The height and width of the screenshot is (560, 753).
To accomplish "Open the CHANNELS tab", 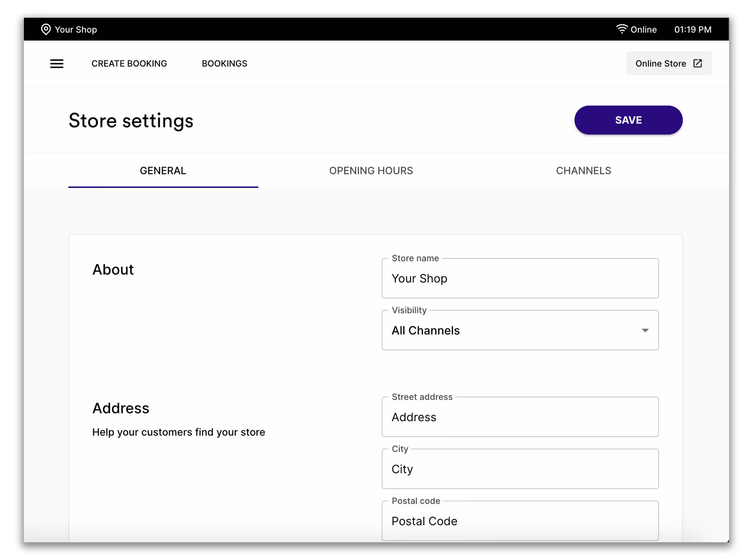I will [x=583, y=170].
